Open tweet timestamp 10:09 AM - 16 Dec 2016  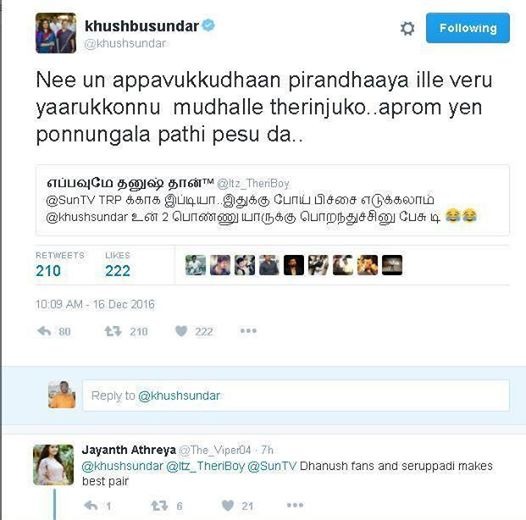pos(95,304)
